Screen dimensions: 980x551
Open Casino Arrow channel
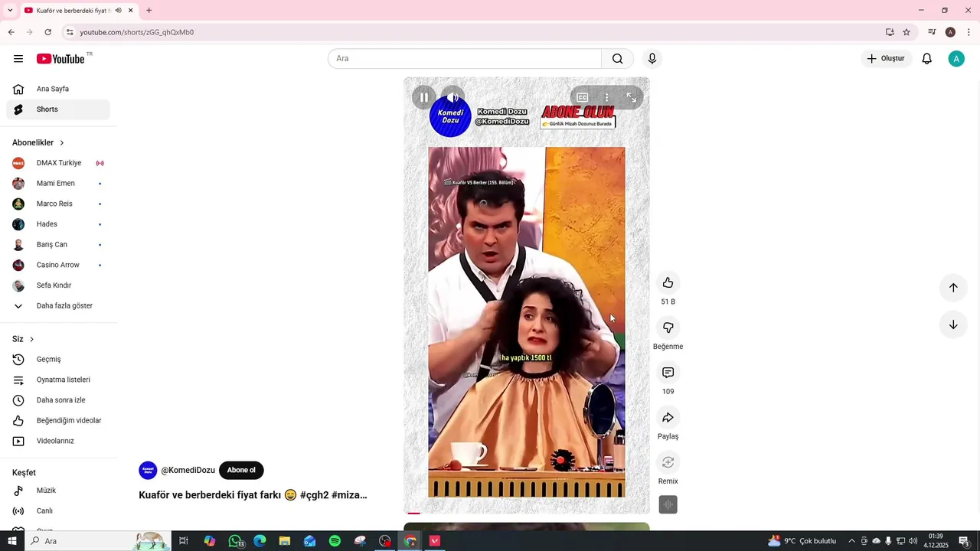(58, 265)
